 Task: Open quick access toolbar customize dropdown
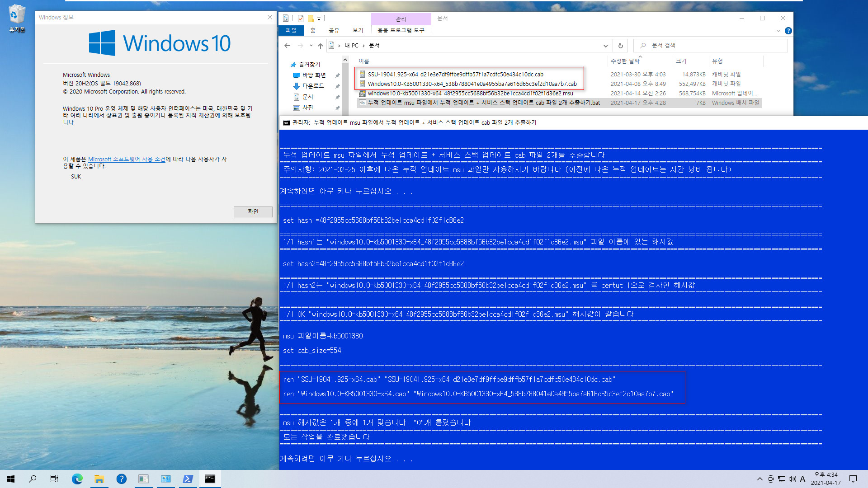[x=319, y=19]
